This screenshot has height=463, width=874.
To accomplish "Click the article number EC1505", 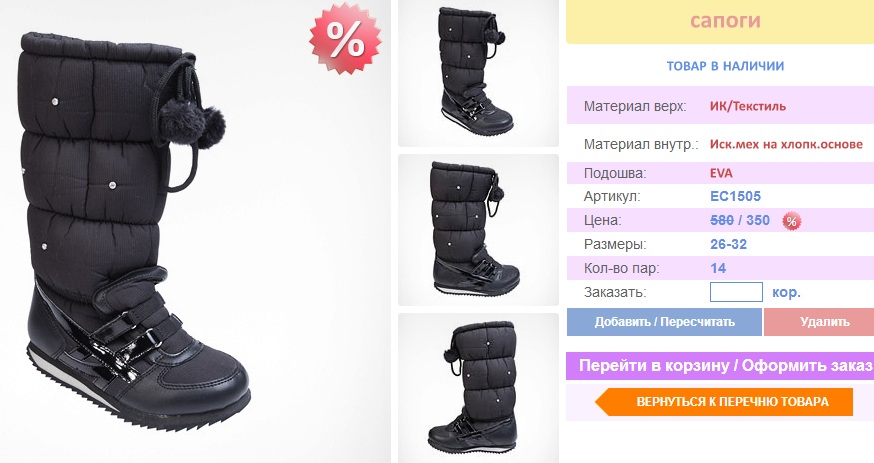I will point(735,196).
